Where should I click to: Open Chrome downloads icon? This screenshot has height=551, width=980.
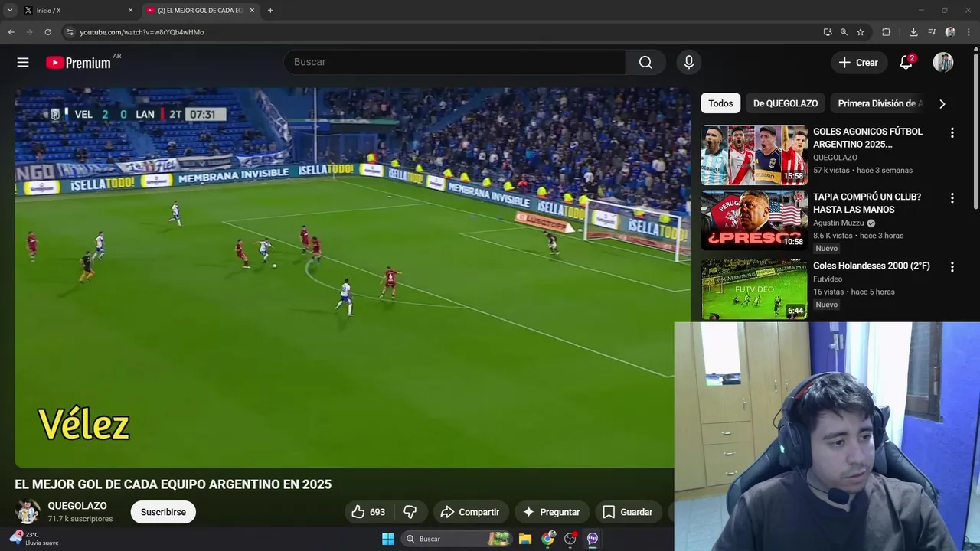pos(913,32)
